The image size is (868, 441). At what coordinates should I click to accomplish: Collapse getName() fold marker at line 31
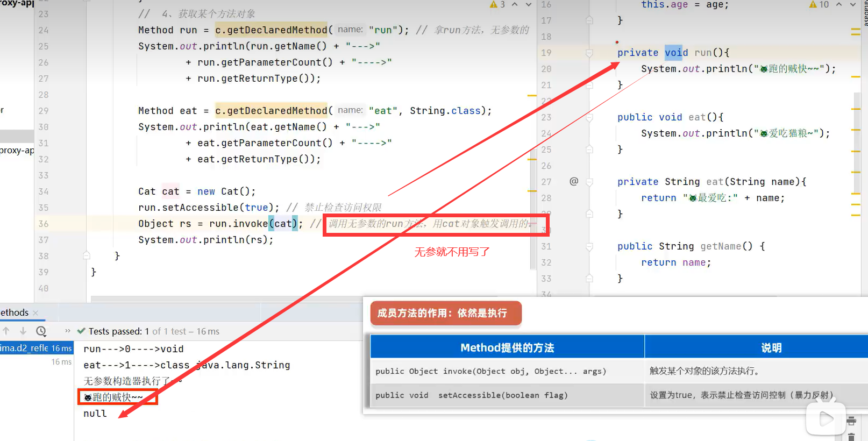click(589, 246)
